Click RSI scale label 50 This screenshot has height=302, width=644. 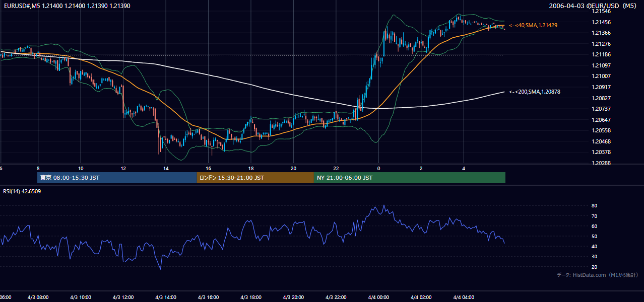594,236
